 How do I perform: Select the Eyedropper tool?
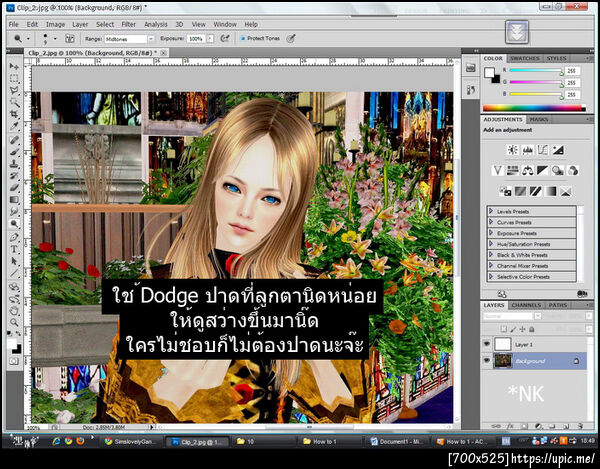(14, 126)
